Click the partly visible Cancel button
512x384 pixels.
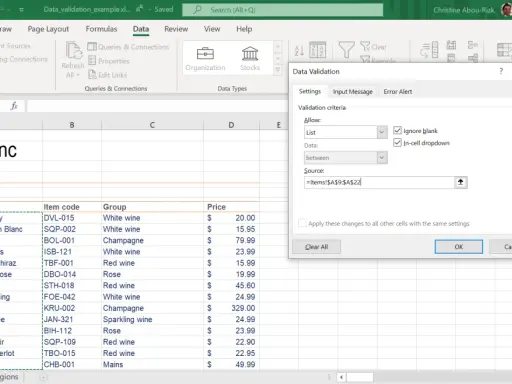(501, 247)
